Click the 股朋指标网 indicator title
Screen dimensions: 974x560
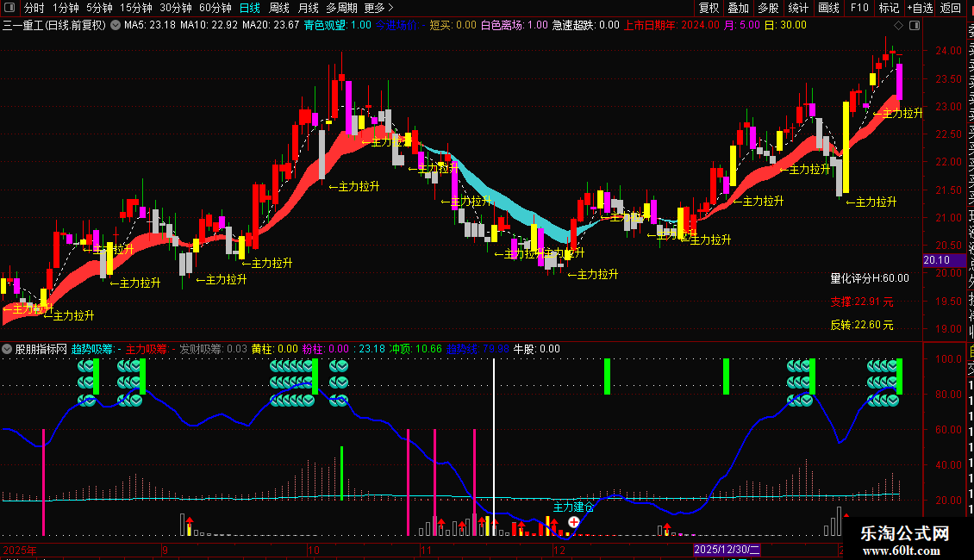point(41,349)
